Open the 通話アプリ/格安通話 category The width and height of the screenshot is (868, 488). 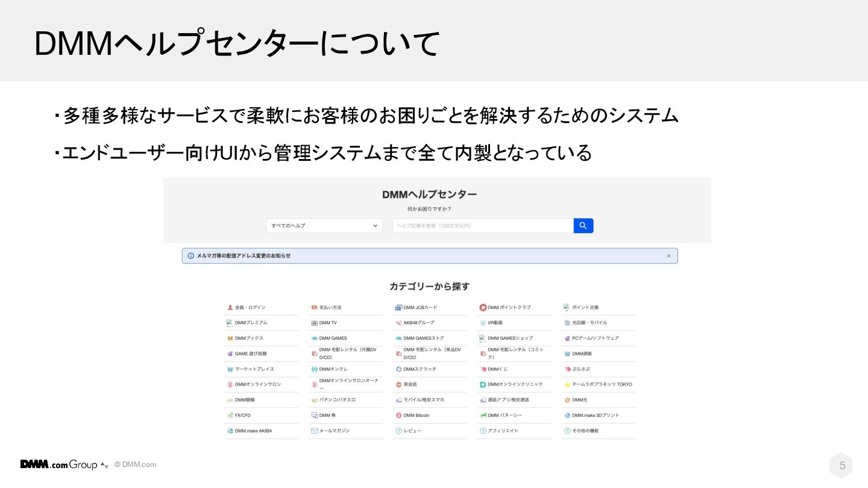pos(514,399)
